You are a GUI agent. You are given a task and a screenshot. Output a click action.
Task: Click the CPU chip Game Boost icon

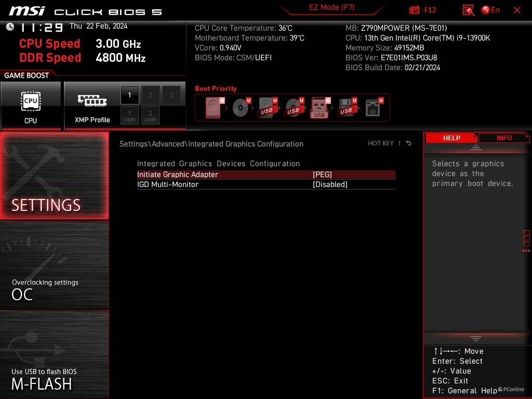[x=31, y=101]
